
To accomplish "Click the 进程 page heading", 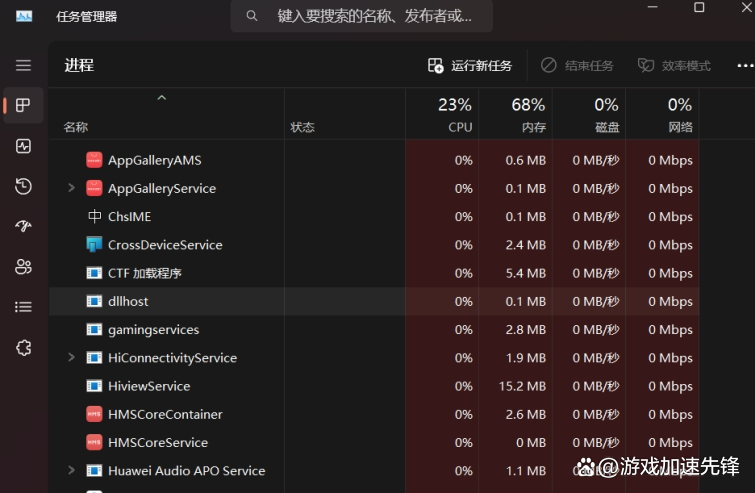I will [79, 65].
